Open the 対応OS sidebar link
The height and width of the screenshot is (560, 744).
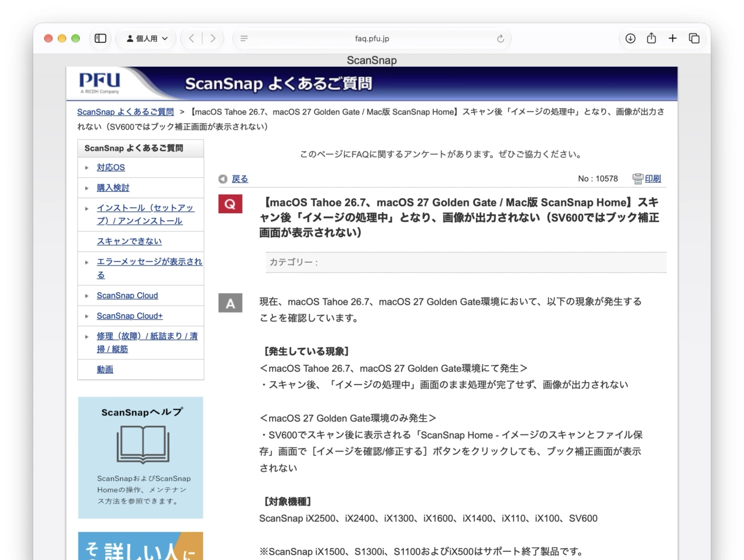[x=110, y=167]
